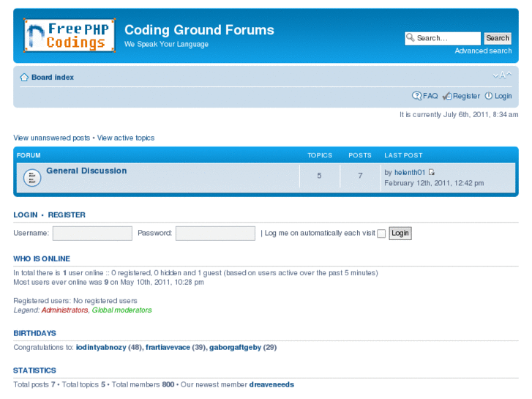
Task: Click 'Total members 800' text
Action: (x=143, y=385)
